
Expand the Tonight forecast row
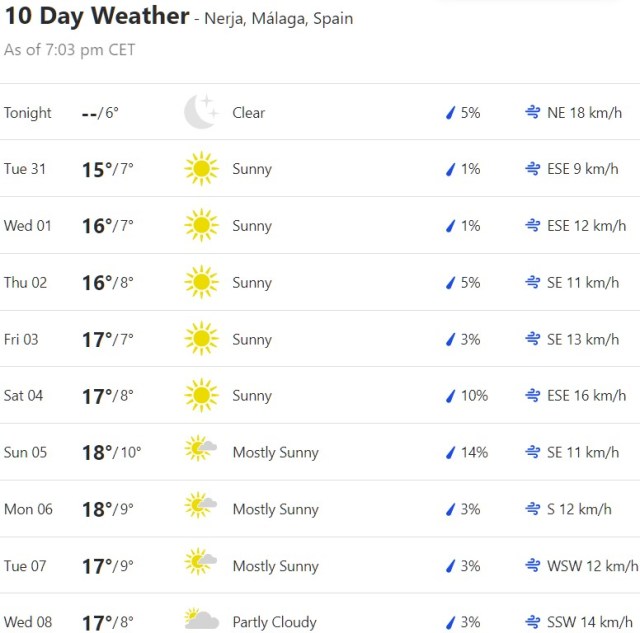320,113
